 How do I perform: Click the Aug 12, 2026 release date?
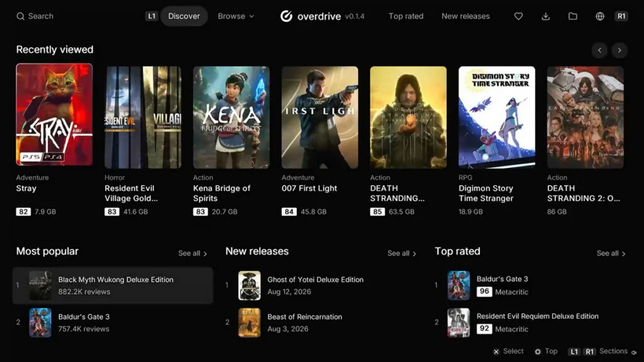[x=289, y=292]
